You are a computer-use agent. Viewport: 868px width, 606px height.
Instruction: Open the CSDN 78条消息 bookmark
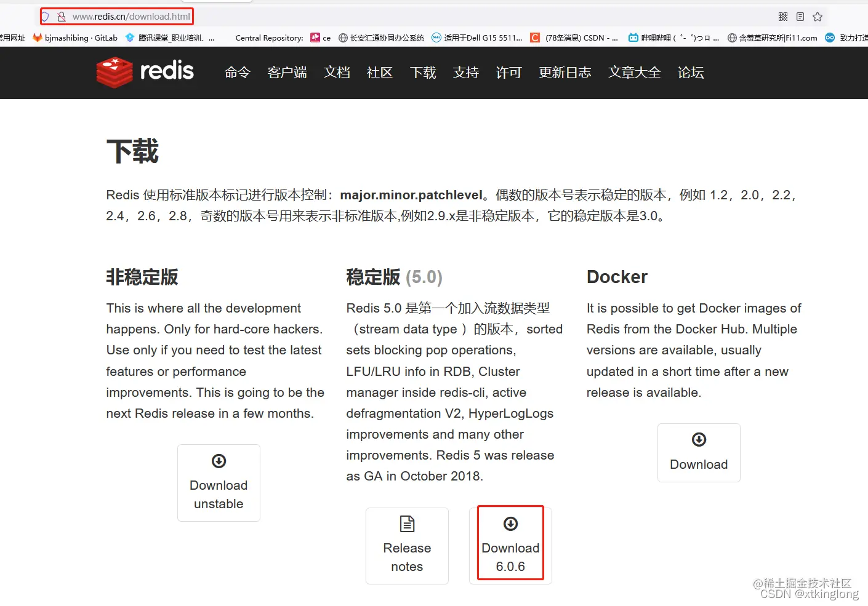574,38
